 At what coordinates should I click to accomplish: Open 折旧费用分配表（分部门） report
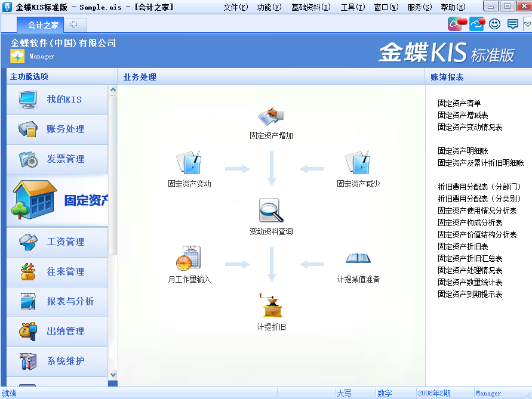pos(479,187)
